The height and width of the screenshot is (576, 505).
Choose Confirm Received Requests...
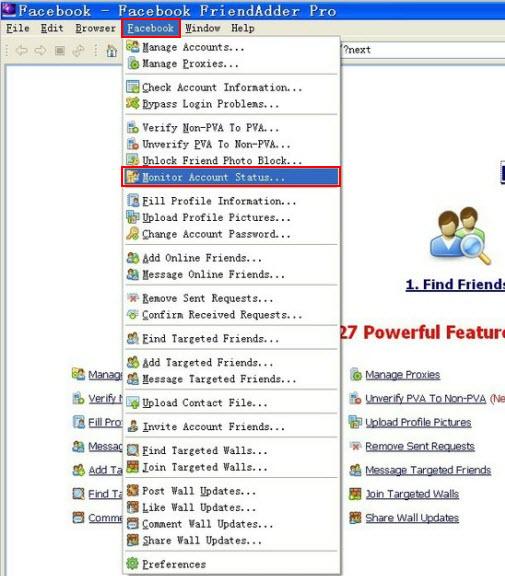tap(231, 315)
